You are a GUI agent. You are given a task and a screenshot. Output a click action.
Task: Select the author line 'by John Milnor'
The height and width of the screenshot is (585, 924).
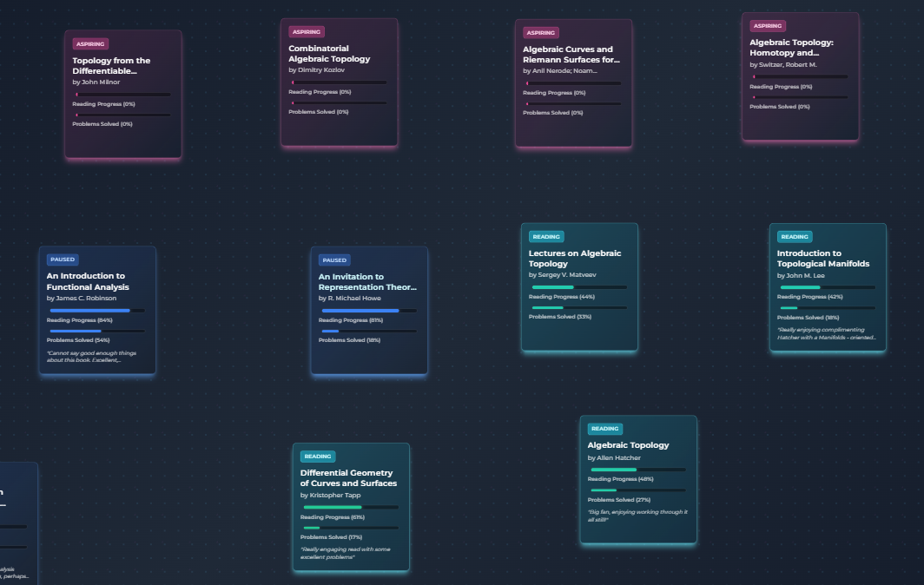click(x=96, y=82)
